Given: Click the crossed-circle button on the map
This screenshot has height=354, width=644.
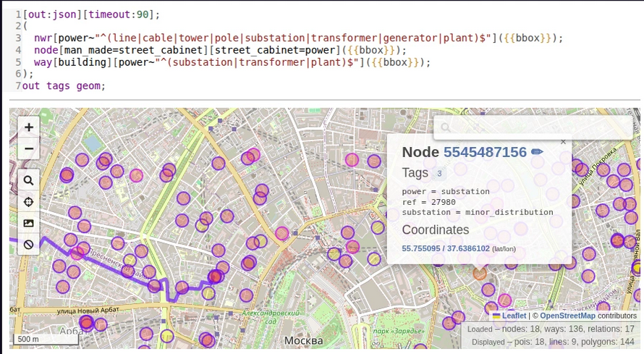Looking at the screenshot, I should pos(28,245).
